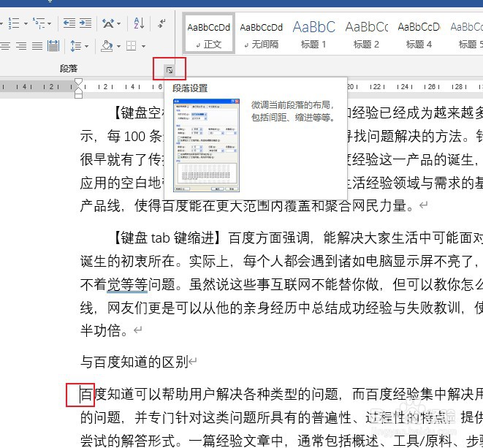Viewport: 483px width, 448px height.
Task: Place cursor before 百度知道可以帮助用户
Action: pos(80,395)
